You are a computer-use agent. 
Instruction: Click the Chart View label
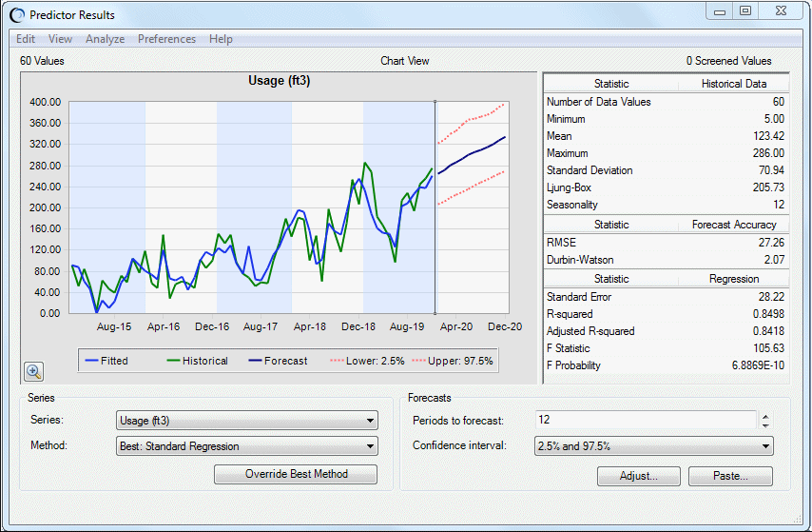pos(404,61)
